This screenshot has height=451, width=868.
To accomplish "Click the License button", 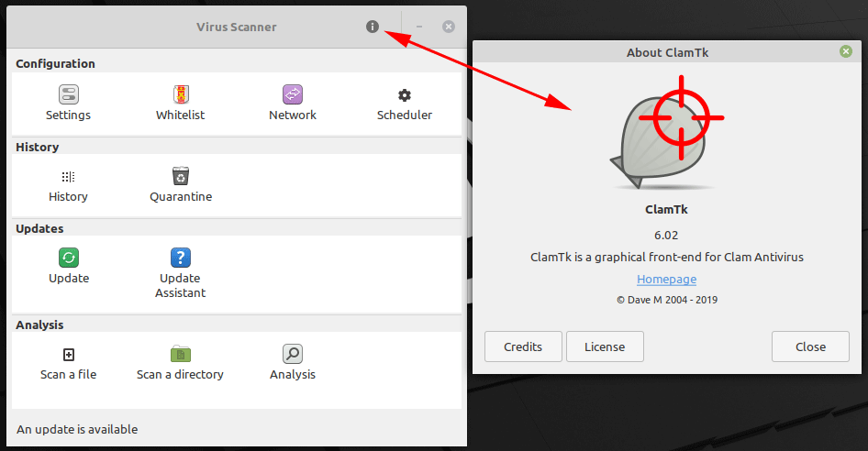I will [605, 346].
